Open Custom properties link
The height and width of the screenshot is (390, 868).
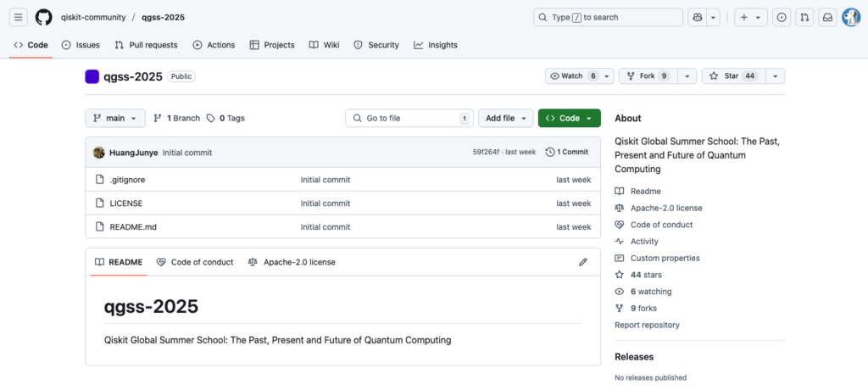657,258
